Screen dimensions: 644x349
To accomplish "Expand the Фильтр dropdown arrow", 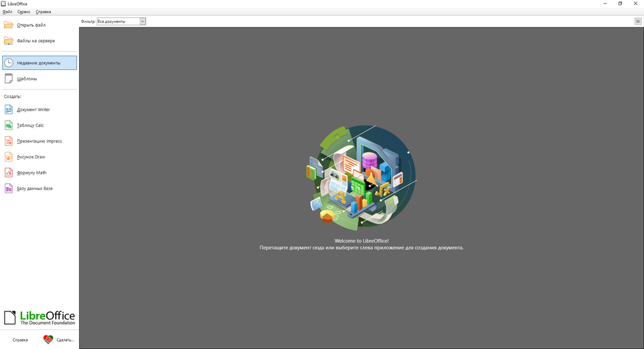I will coord(142,21).
